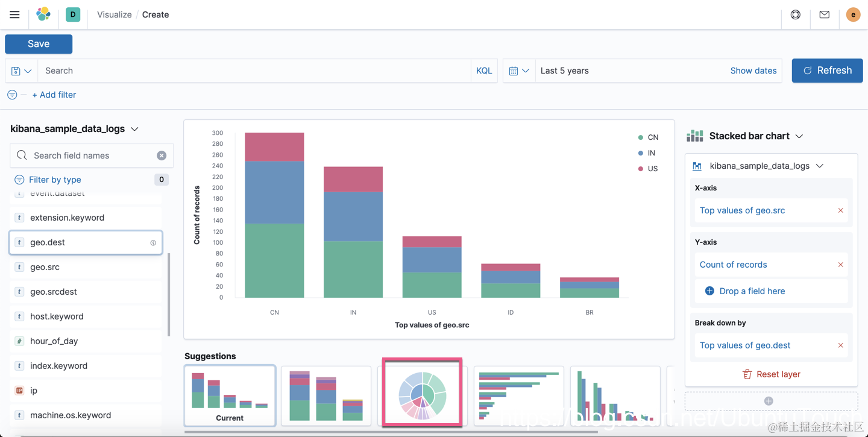
Task: Click the layer chart type icon
Action: (697, 166)
